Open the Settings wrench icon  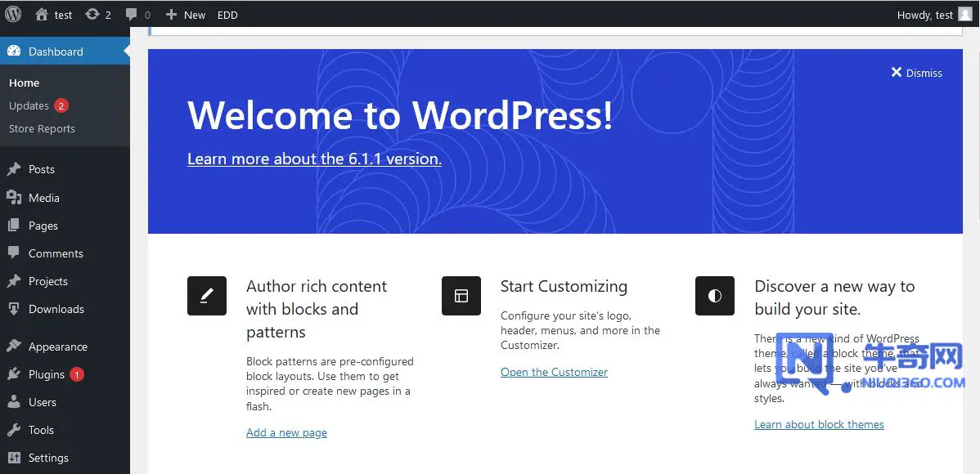13,458
